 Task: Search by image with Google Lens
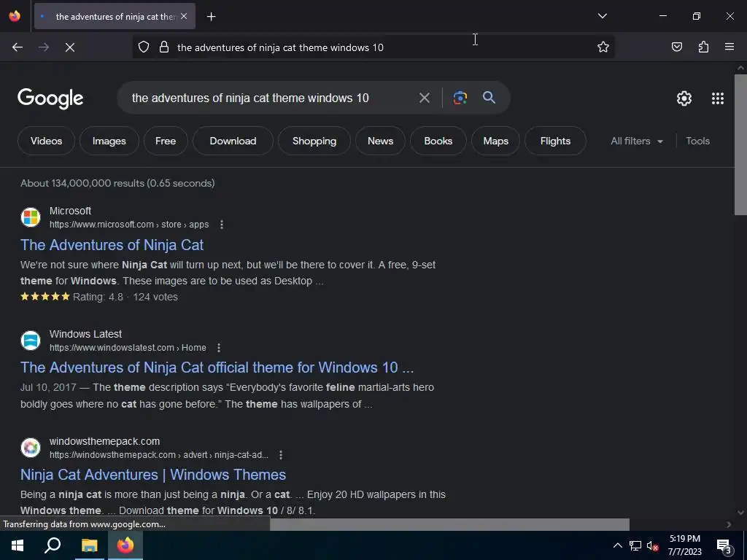point(460,98)
